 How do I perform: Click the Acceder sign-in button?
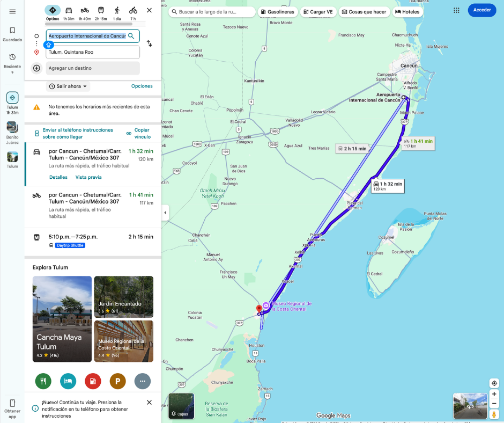click(482, 10)
